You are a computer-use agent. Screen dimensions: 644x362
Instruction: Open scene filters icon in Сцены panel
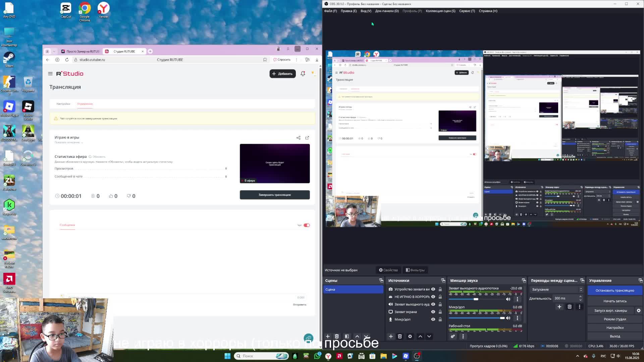click(x=347, y=336)
